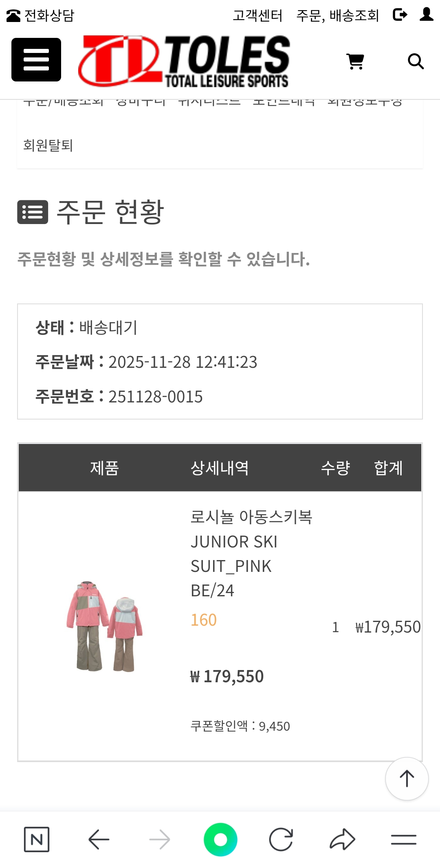Tap the search magnifier icon

click(x=416, y=62)
